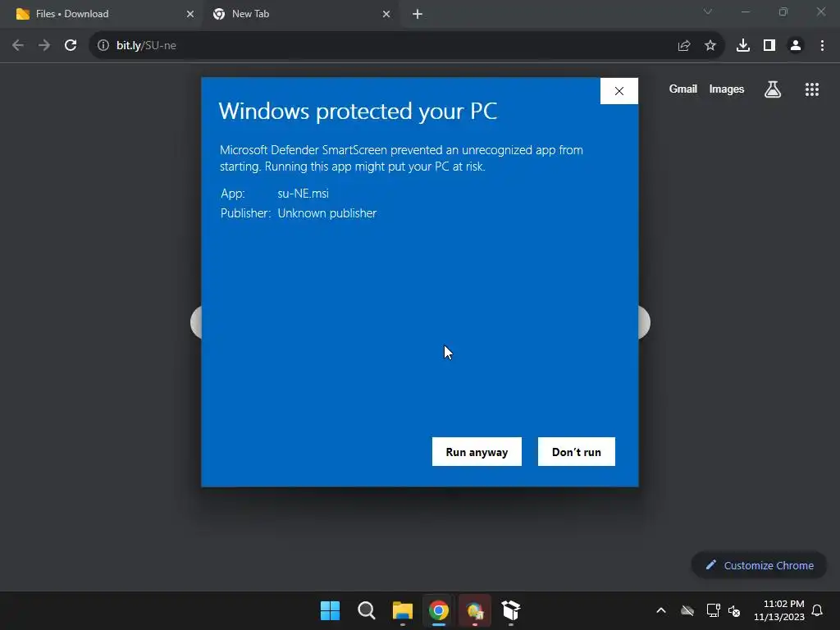The width and height of the screenshot is (840, 630).
Task: Bookmark this tab with star
Action: pyautogui.click(x=710, y=46)
